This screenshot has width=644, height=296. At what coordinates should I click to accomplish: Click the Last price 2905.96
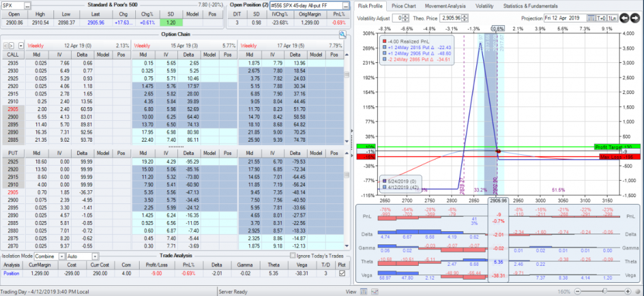pos(96,23)
